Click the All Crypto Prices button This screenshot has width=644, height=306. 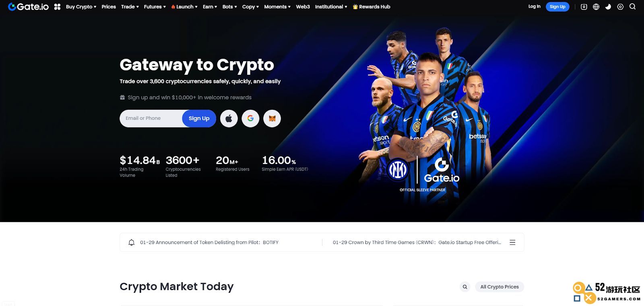click(x=500, y=287)
